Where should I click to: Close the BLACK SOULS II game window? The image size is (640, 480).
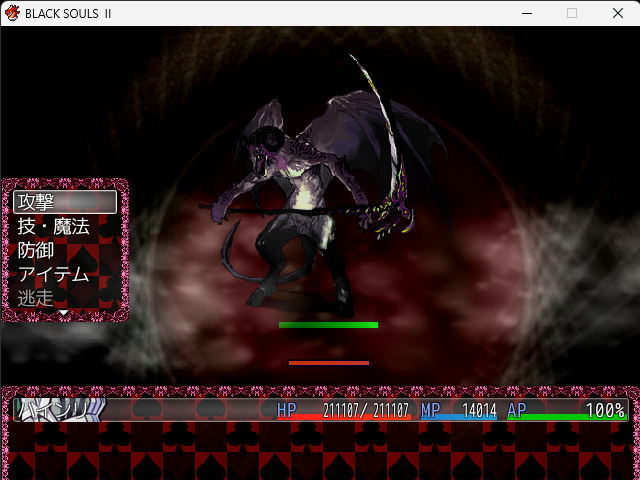[617, 13]
